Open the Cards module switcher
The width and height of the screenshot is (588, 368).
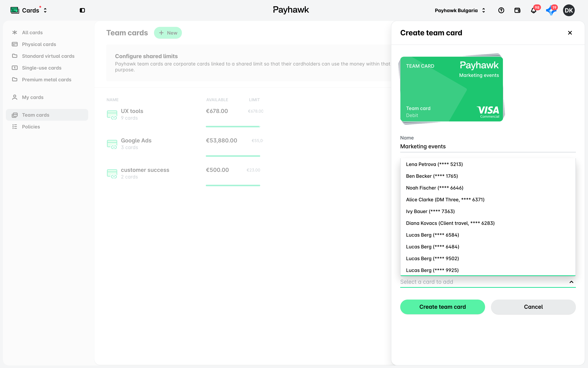coord(29,10)
